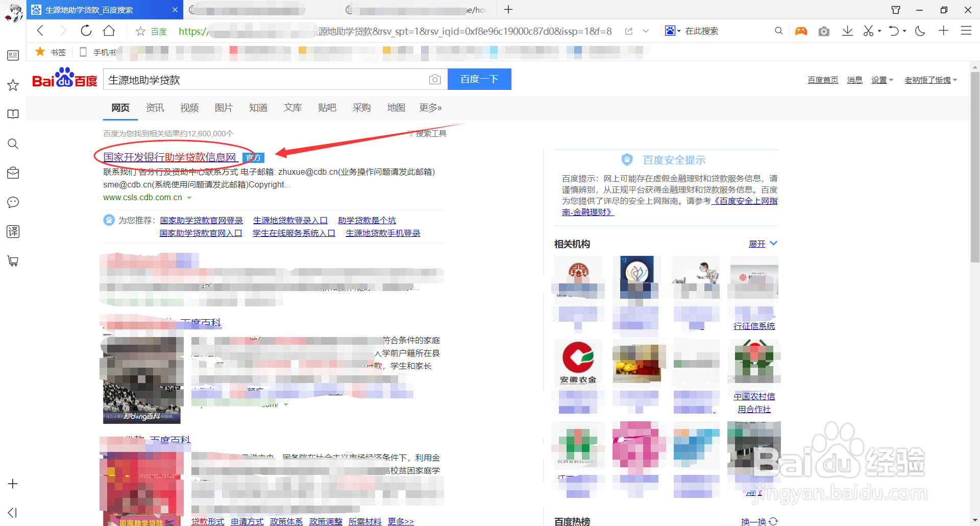Click the 搜索工具 option
Image resolution: width=980 pixels, height=526 pixels.
pyautogui.click(x=431, y=133)
